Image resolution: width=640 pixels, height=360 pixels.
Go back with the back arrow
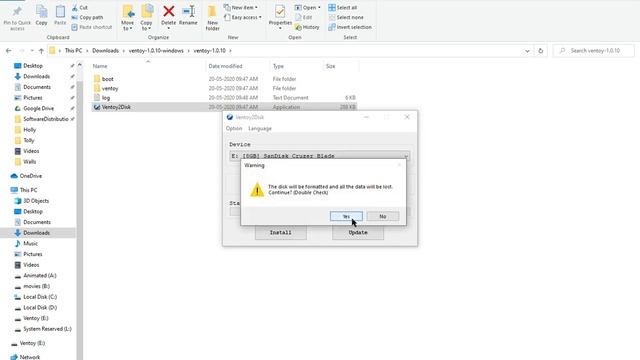click(x=9, y=51)
